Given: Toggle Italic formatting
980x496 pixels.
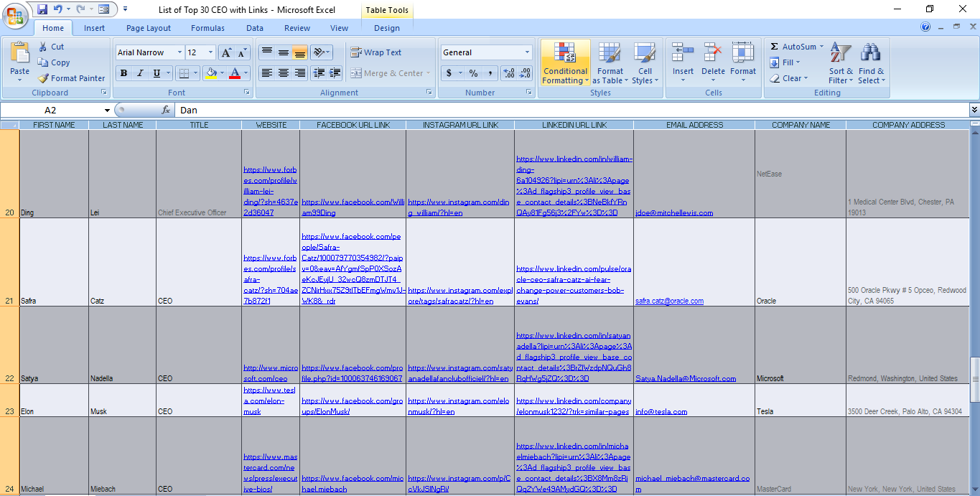Looking at the screenshot, I should click(x=140, y=73).
